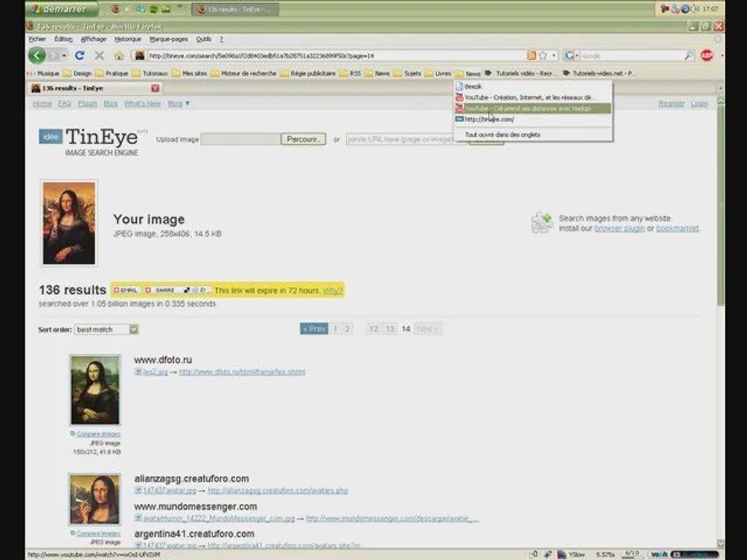Go back with the green Back arrow
The width and height of the screenshot is (747, 560).
37,55
